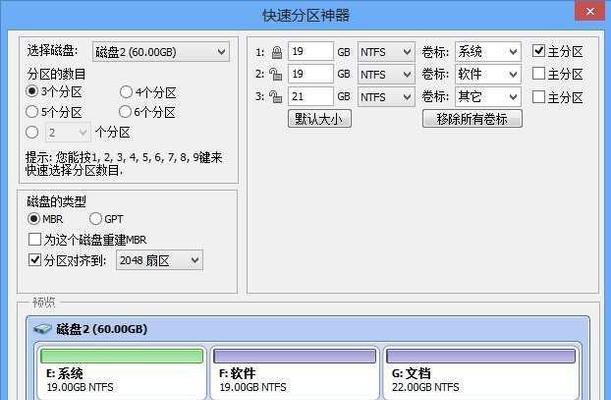Click the lock icon of partition 1
611x400 pixels.
point(277,52)
